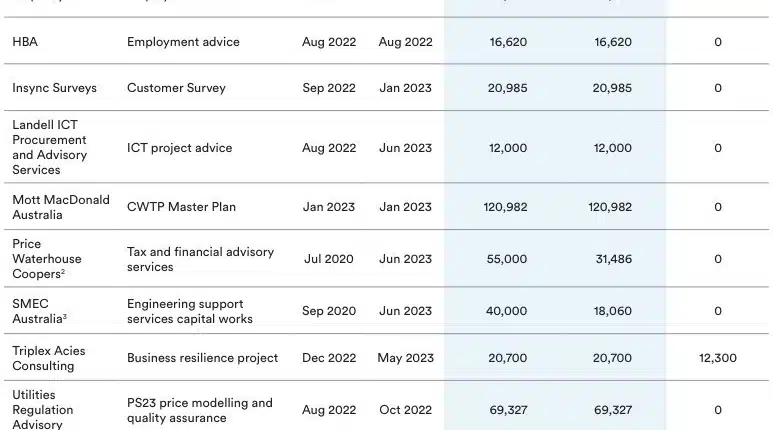Select the ICT project advice cell

tap(179, 148)
